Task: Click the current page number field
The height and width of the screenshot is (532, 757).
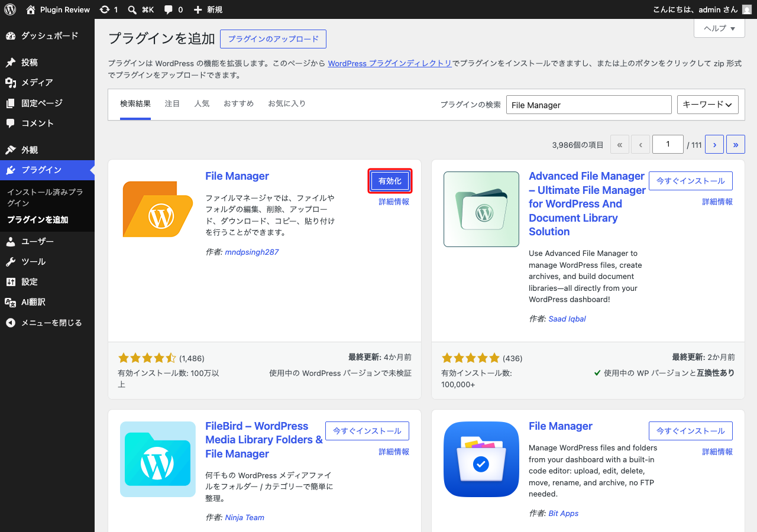Action: pyautogui.click(x=668, y=144)
